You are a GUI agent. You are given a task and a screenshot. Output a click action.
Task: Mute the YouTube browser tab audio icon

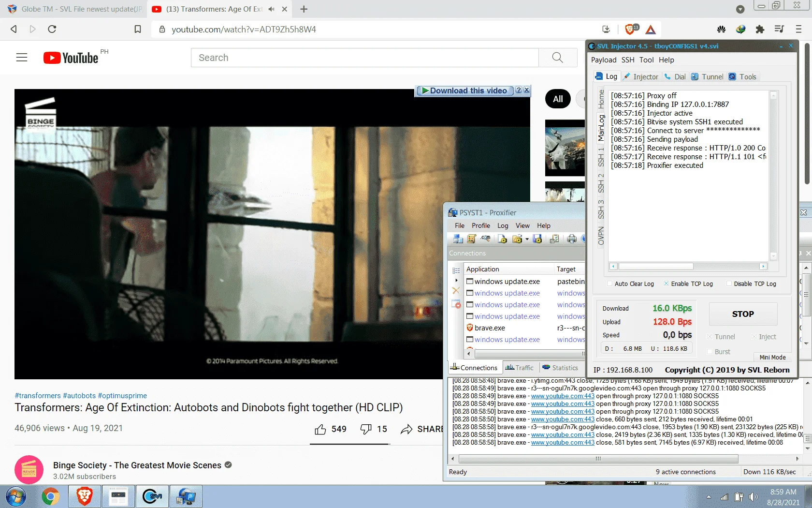[x=271, y=9]
